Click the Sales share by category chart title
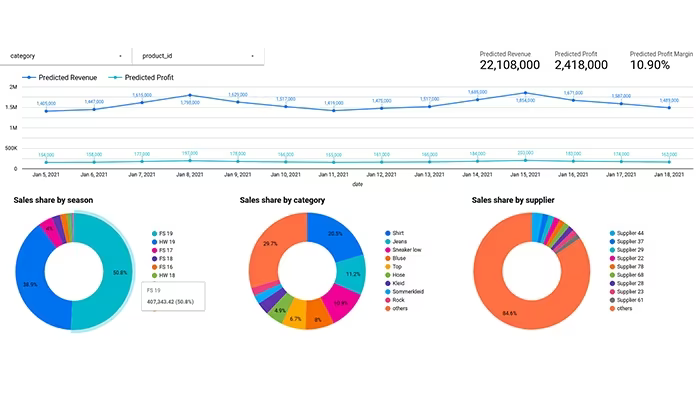The height and width of the screenshot is (400, 700). pyautogui.click(x=282, y=200)
